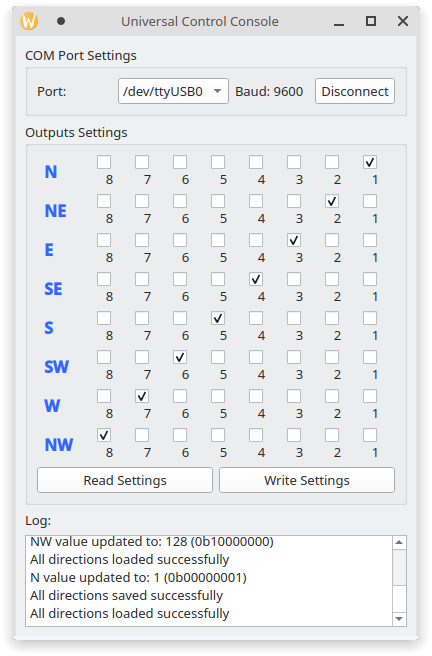Toggle output 5 checkbox for S direction

coord(218,318)
